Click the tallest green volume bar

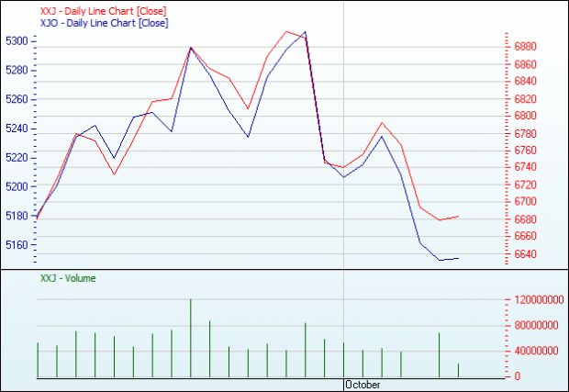[191, 338]
